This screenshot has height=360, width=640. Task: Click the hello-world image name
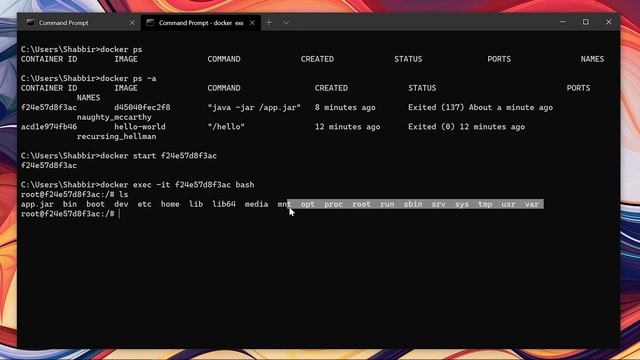tap(140, 127)
